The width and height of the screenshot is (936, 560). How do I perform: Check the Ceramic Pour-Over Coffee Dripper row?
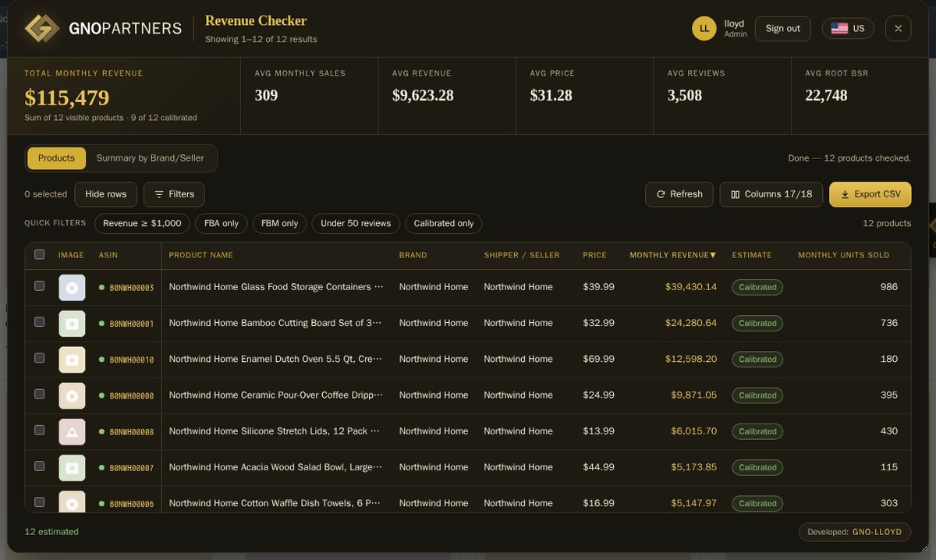pyautogui.click(x=40, y=394)
